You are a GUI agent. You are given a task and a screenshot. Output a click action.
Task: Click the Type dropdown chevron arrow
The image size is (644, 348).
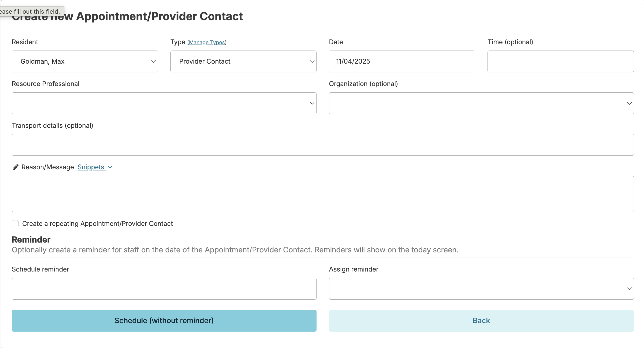point(312,61)
